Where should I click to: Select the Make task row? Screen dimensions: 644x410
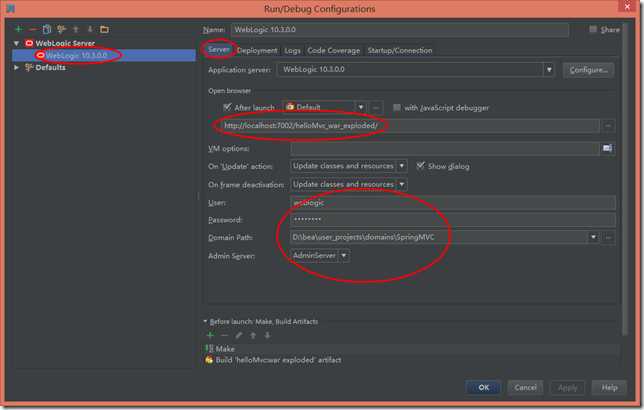(x=412, y=349)
